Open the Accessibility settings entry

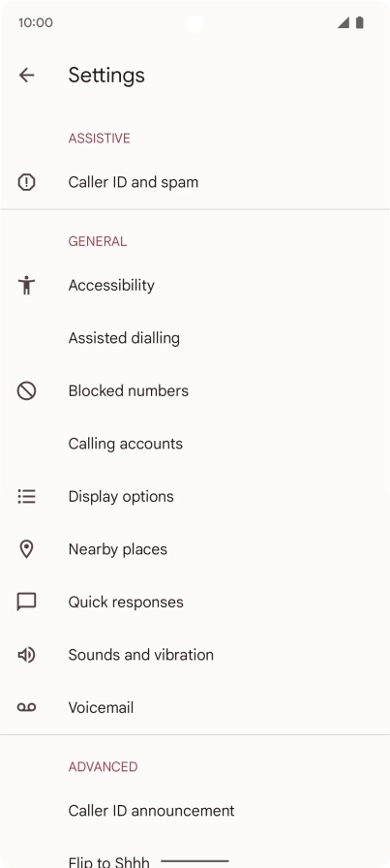[195, 285]
